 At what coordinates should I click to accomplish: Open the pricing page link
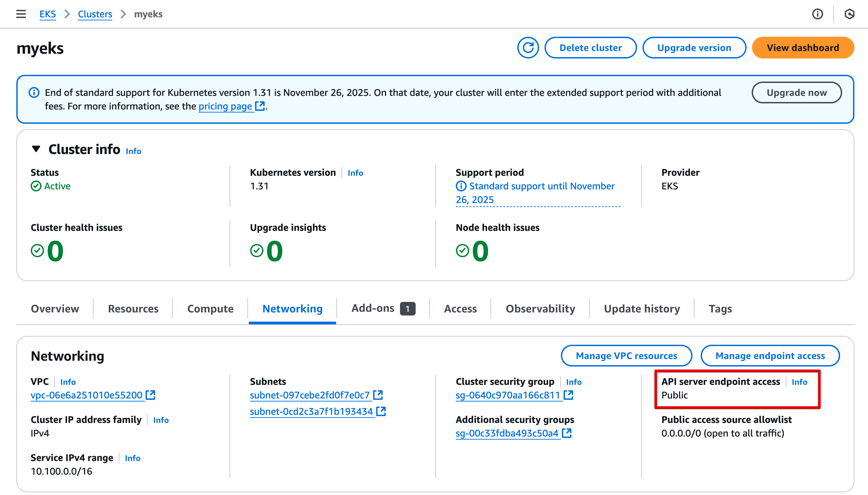click(225, 106)
